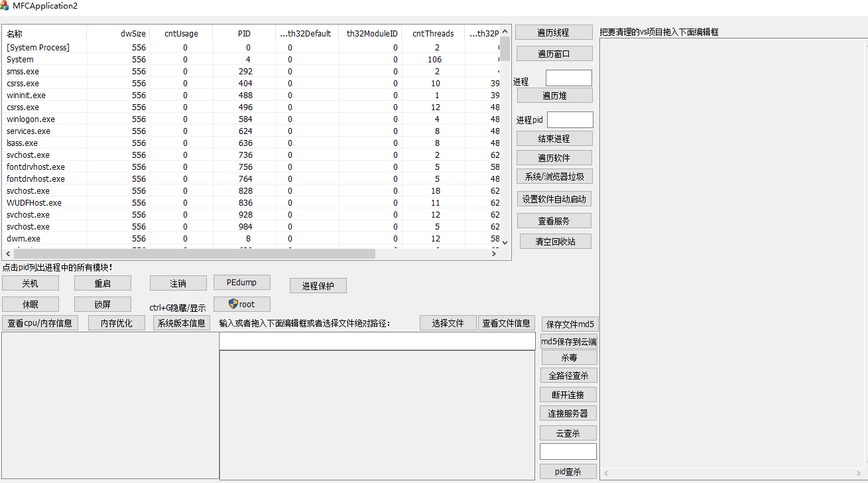Click the 锁屏 lock screen button
This screenshot has height=483, width=868.
pos(103,304)
